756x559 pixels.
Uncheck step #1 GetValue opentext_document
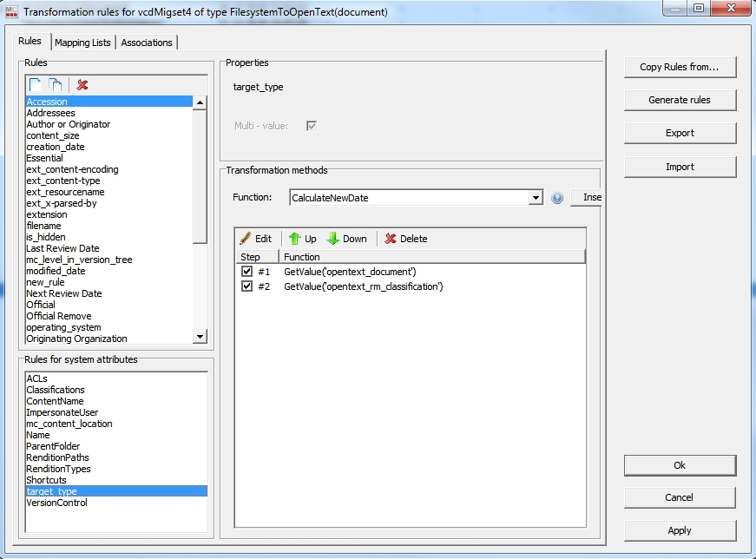(x=247, y=272)
